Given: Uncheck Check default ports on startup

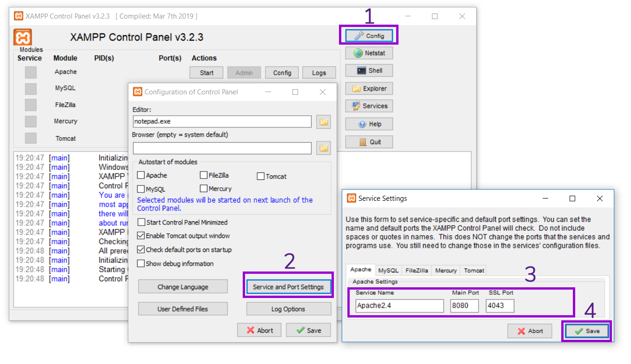Looking at the screenshot, I should tap(141, 250).
